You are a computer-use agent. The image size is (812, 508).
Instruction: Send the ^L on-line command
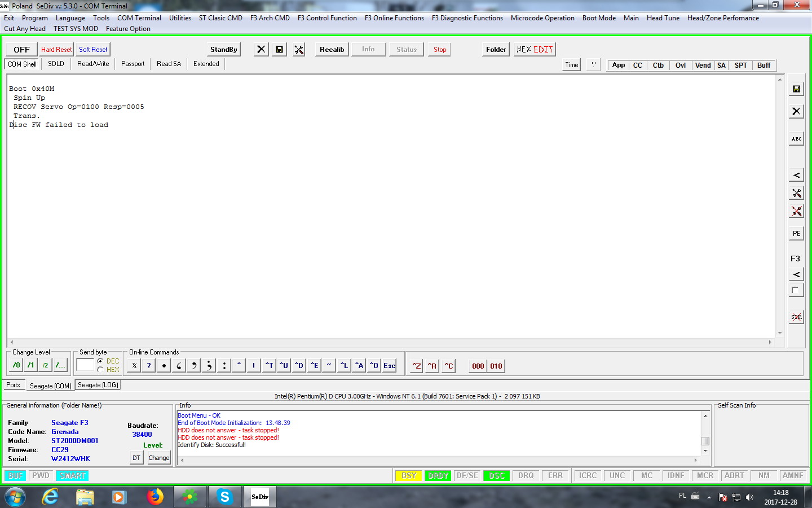344,366
